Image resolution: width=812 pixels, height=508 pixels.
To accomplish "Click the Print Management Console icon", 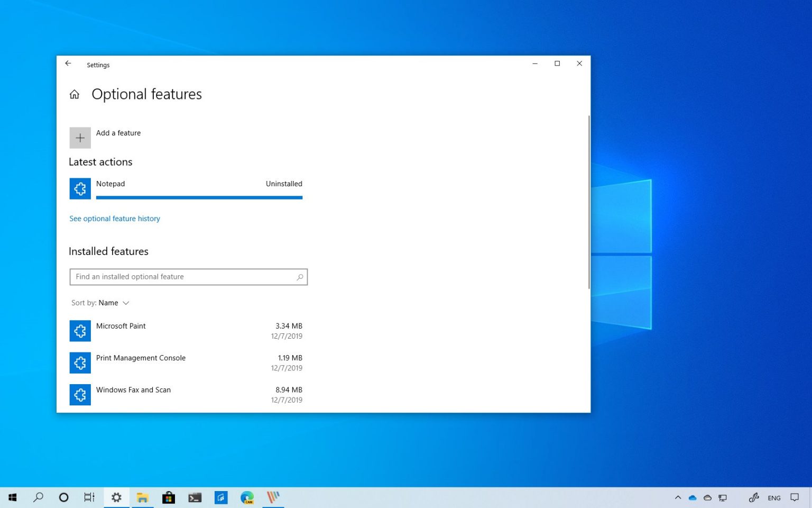I will (80, 362).
